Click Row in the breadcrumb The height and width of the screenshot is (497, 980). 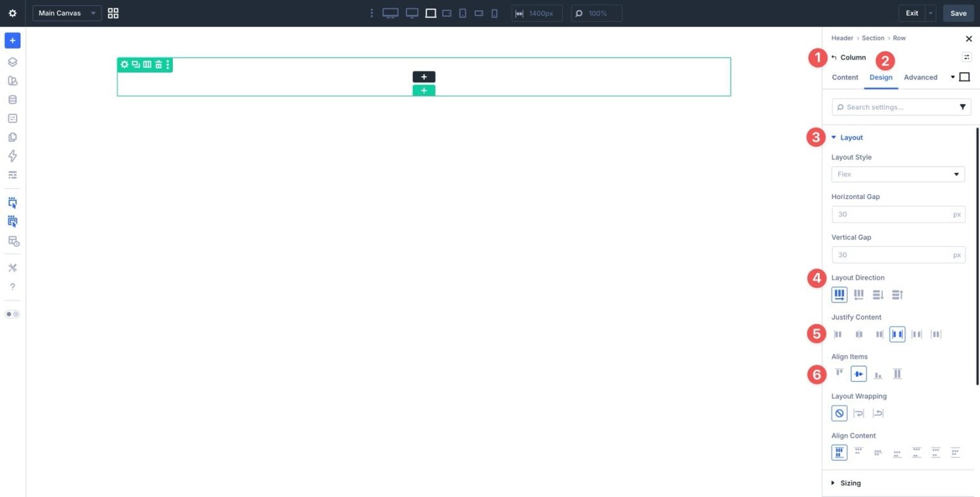[x=899, y=38]
